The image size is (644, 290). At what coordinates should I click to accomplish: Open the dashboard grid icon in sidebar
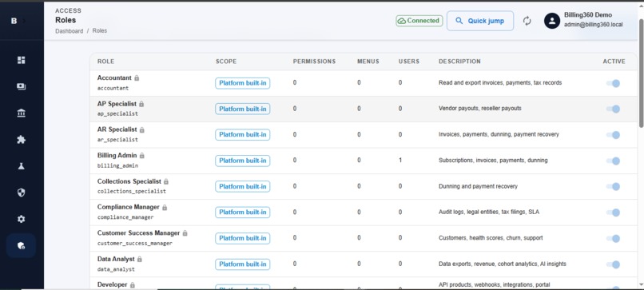[21, 60]
